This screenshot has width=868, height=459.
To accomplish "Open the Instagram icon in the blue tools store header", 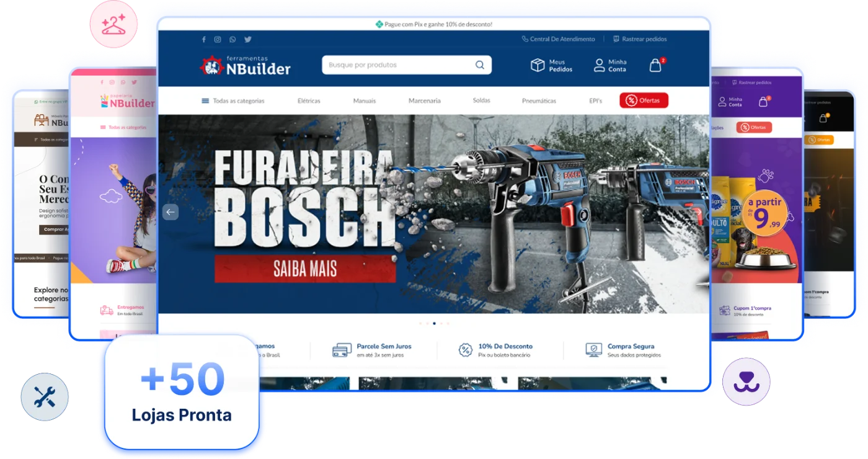I will (x=218, y=39).
